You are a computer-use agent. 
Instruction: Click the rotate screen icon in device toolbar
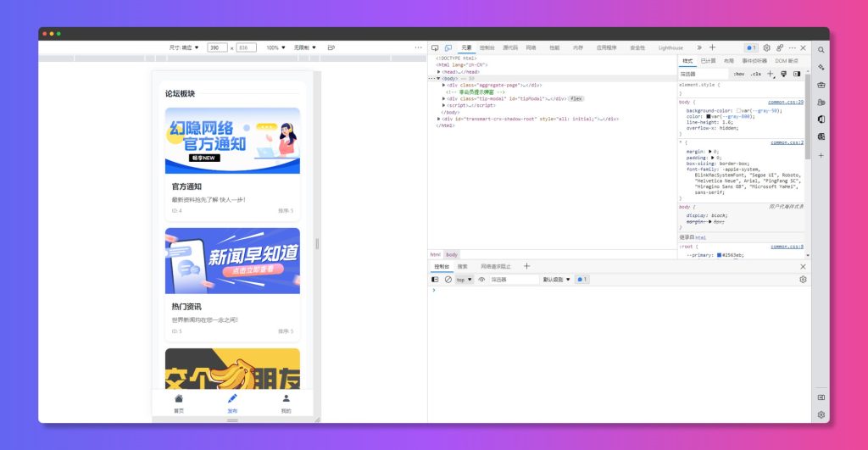[x=331, y=47]
